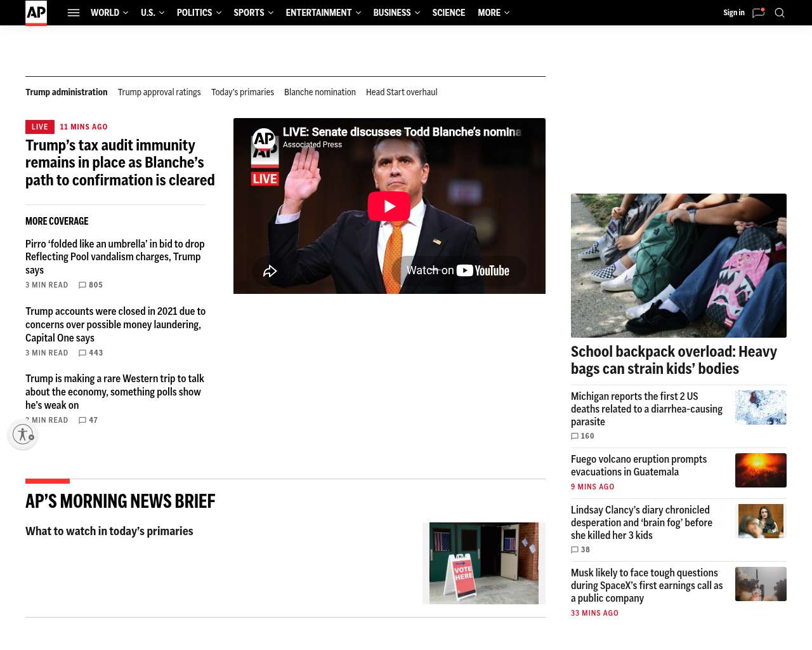Open comments icon for Western trip story
The image size is (812, 650).
pos(82,421)
